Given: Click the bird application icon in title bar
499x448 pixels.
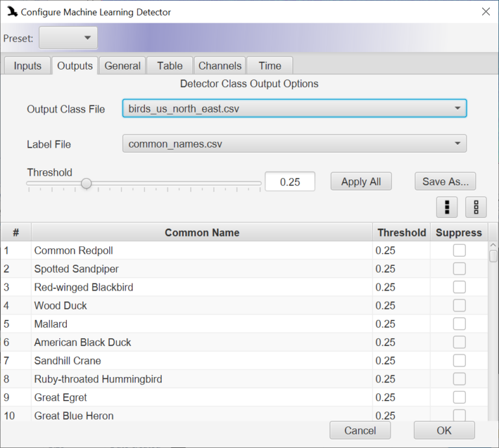Looking at the screenshot, I should click(x=12, y=12).
